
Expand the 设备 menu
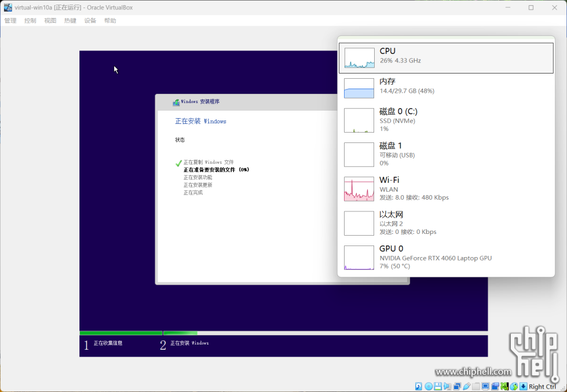click(x=90, y=21)
